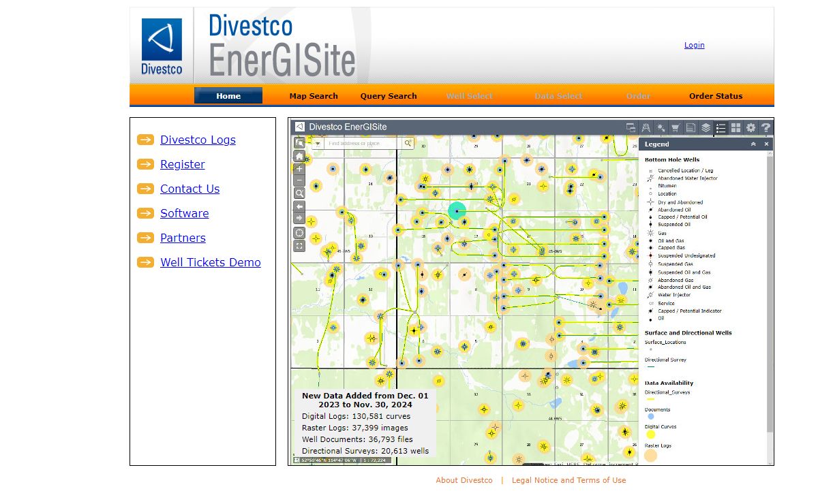Click the orange arrow beside Contact Us

[145, 189]
